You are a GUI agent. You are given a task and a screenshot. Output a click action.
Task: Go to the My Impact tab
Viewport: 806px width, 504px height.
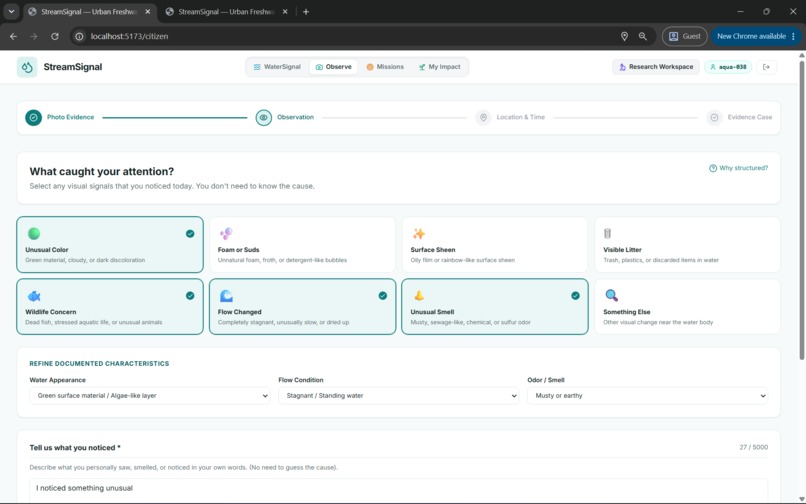click(x=439, y=67)
